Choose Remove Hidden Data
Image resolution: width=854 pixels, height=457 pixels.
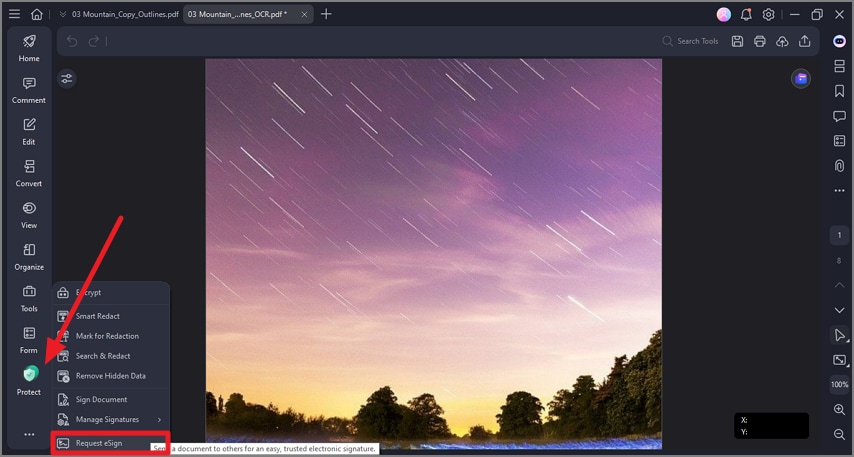point(111,376)
